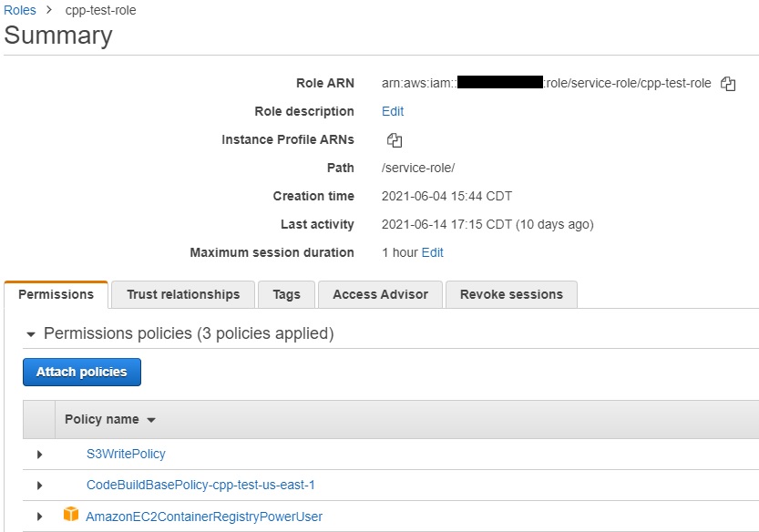
Task: Click the Attach policies button
Action: click(82, 372)
